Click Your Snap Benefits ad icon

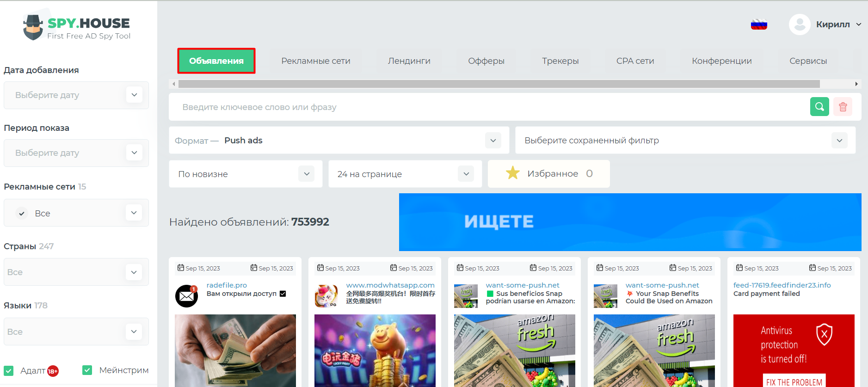click(606, 296)
